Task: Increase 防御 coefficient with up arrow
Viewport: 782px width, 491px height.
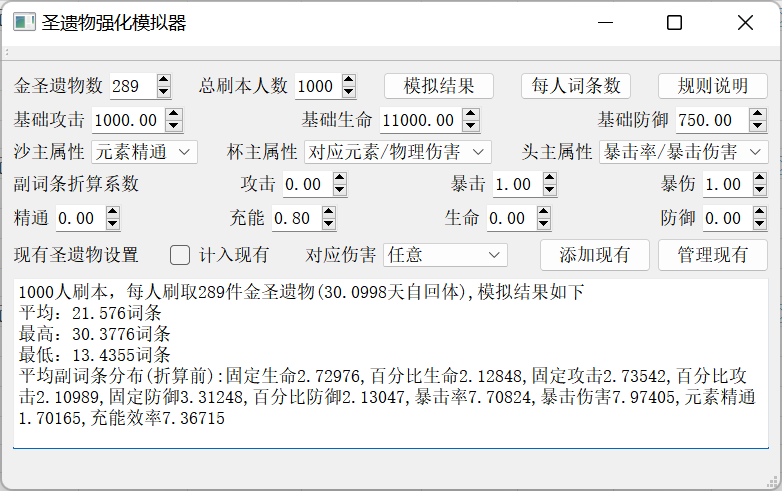Action: pyautogui.click(x=760, y=212)
